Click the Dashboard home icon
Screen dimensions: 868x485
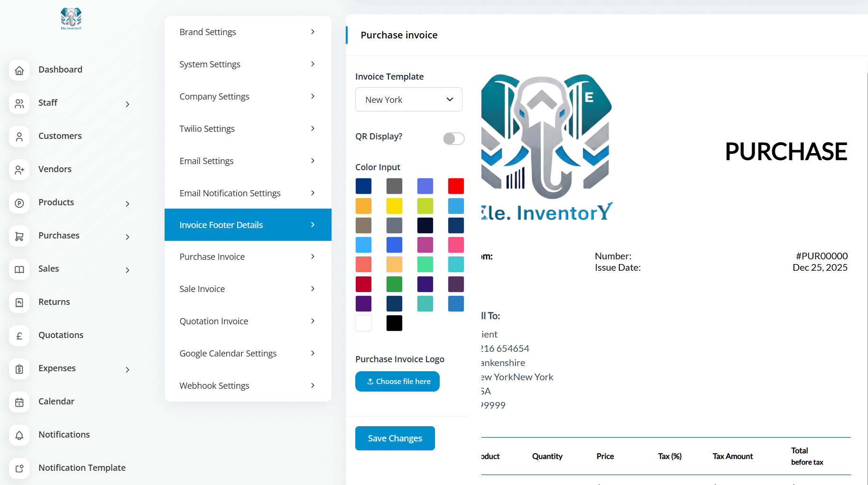19,70
